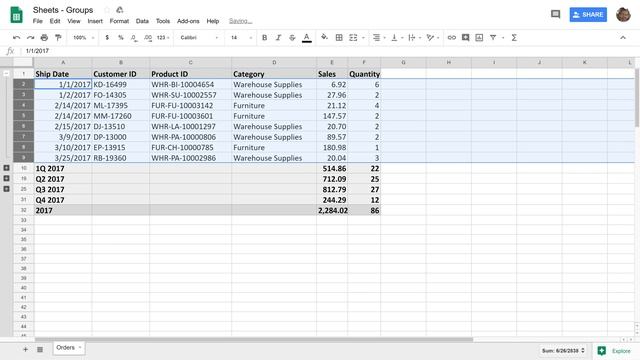Open the Sum status dropdown

(563, 351)
